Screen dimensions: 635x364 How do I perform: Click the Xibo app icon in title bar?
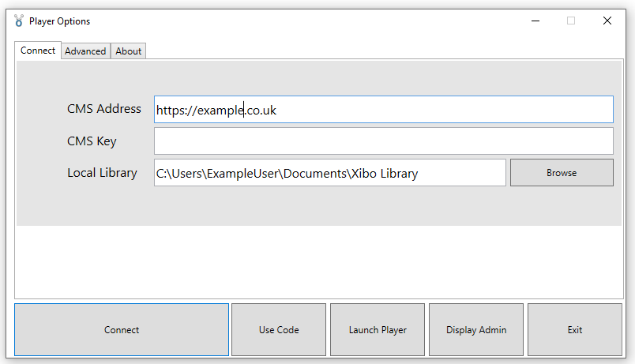pyautogui.click(x=19, y=21)
